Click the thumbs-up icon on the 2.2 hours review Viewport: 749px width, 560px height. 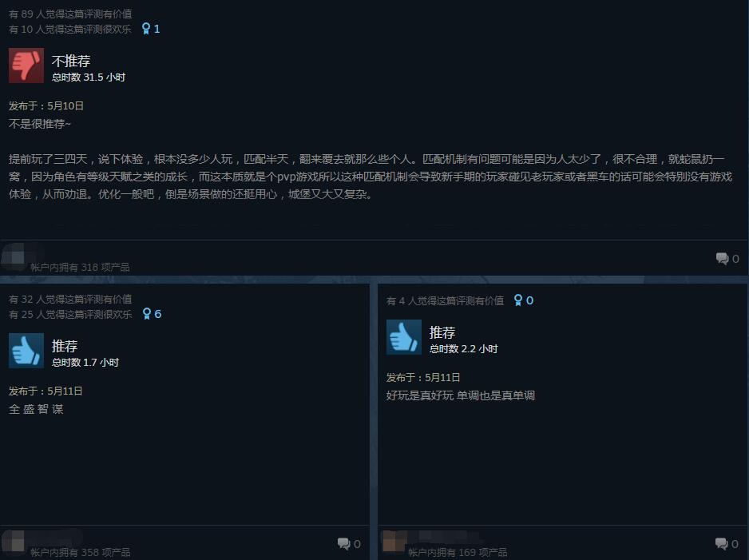[x=403, y=337]
